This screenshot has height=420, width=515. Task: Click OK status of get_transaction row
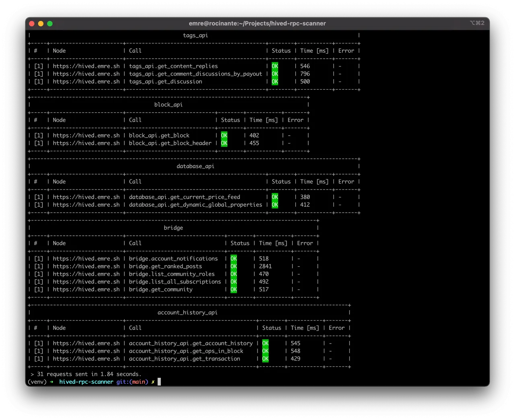(x=266, y=358)
